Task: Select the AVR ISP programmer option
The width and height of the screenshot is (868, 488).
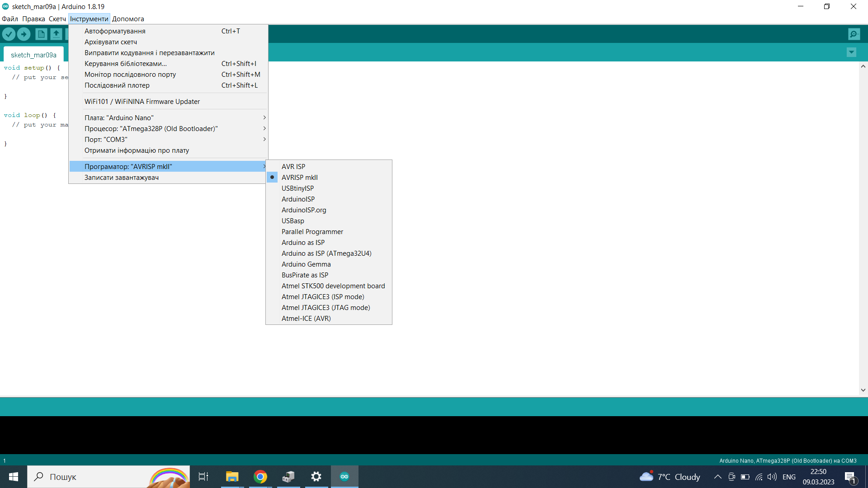Action: tap(293, 167)
